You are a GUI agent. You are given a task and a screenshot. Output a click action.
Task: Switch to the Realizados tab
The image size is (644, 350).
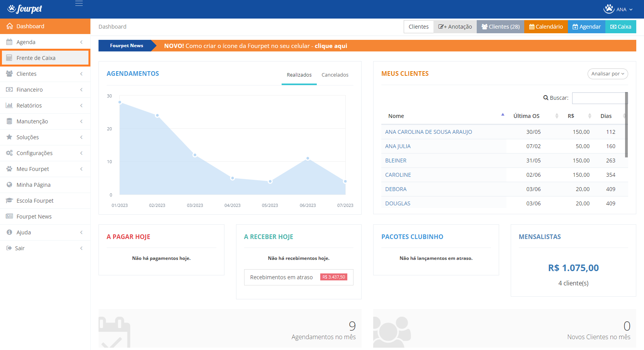point(299,75)
